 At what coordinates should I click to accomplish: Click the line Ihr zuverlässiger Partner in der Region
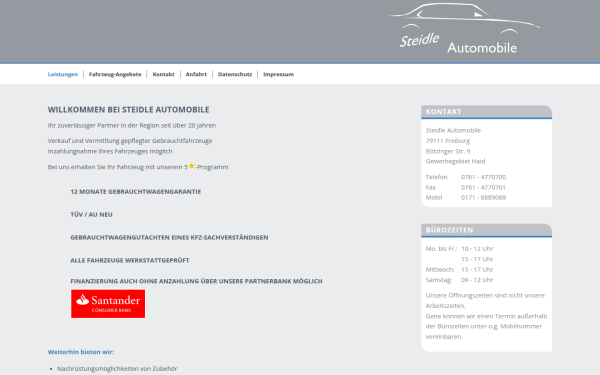[132, 125]
